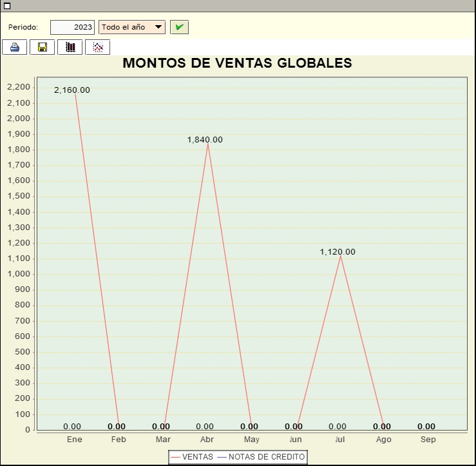Open the 'Todo el año' dropdown

point(132,27)
